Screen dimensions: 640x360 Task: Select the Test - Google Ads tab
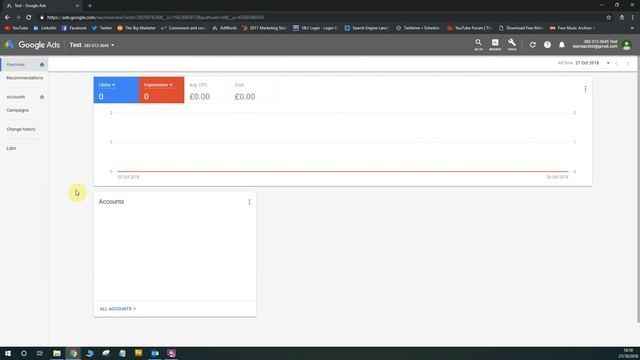click(43, 6)
